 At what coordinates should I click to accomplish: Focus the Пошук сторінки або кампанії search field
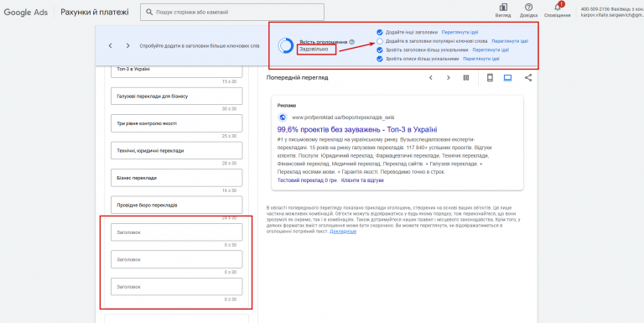click(232, 13)
